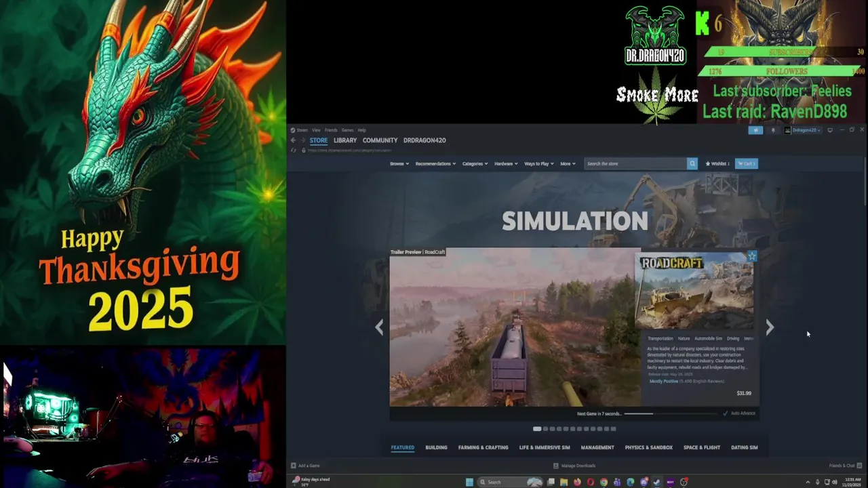Launch Firefox from the taskbar
868x488 pixels.
(x=577, y=482)
